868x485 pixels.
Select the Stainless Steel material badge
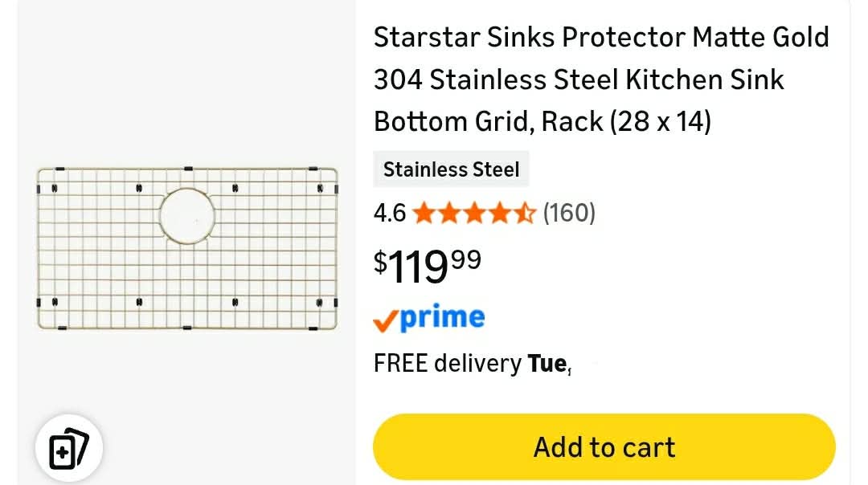(x=451, y=169)
